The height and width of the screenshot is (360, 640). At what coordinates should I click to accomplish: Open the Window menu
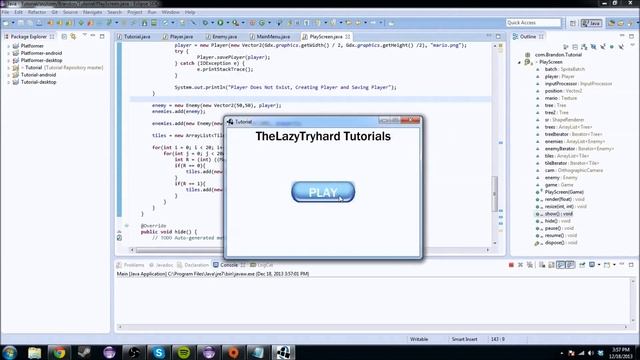tap(170, 12)
